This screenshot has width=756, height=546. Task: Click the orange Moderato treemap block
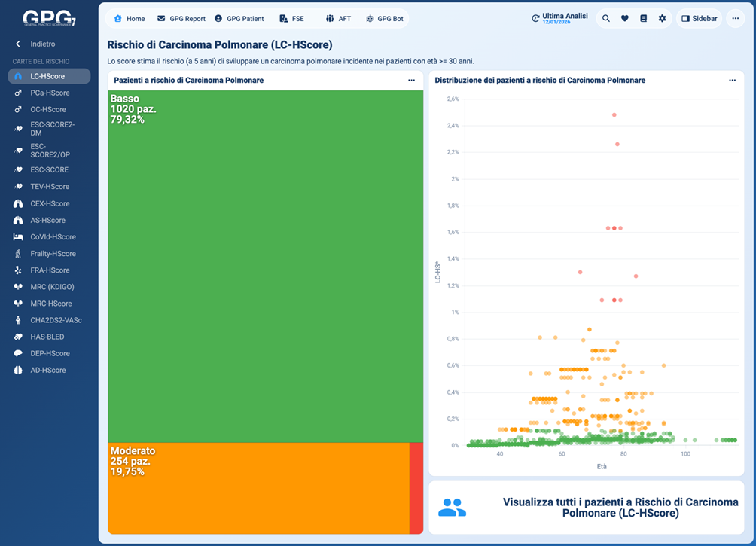(x=258, y=490)
